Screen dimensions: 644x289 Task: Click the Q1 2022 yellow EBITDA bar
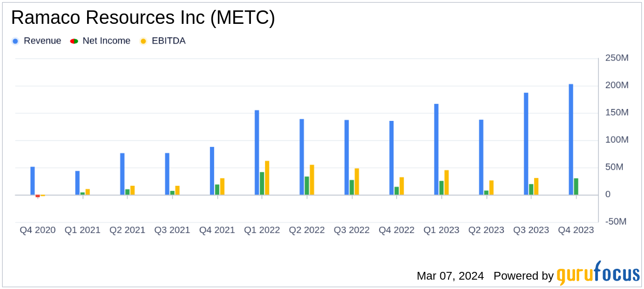tap(267, 178)
